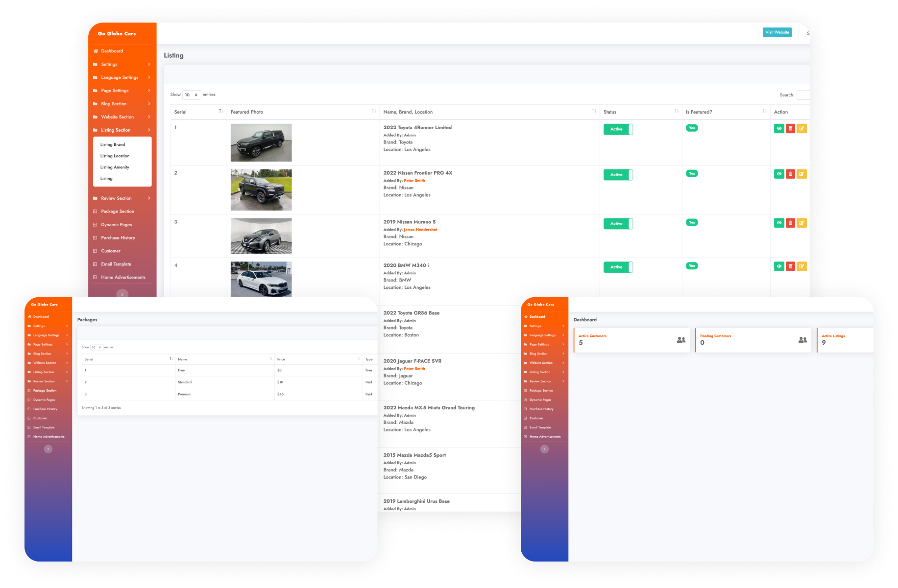Toggle Active status of 2020 BMW M340 i
The height and width of the screenshot is (588, 898).
618,267
